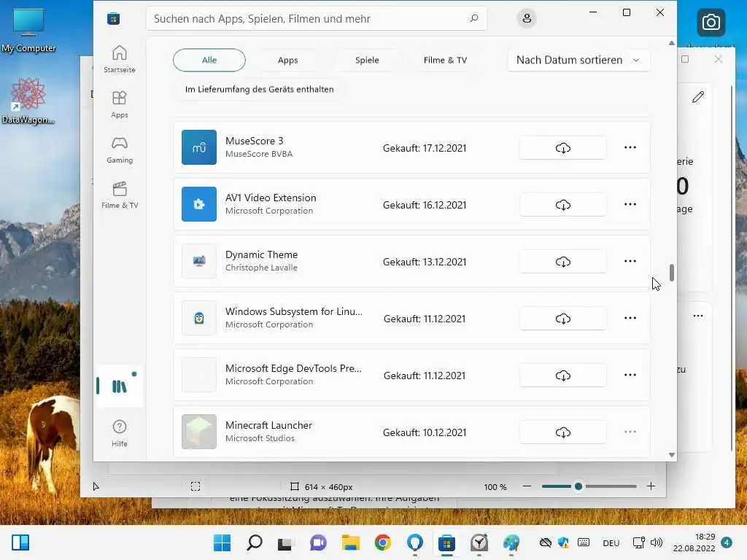
Task: Open more options for AV1 Video Extension
Action: (x=630, y=204)
